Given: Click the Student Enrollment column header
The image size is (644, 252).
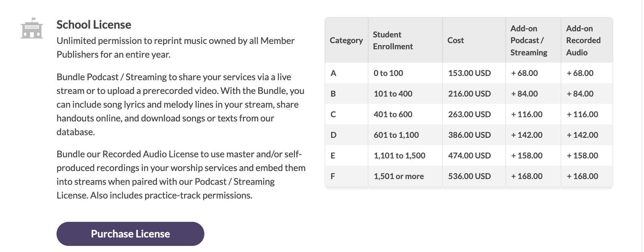Looking at the screenshot, I should pyautogui.click(x=393, y=40).
